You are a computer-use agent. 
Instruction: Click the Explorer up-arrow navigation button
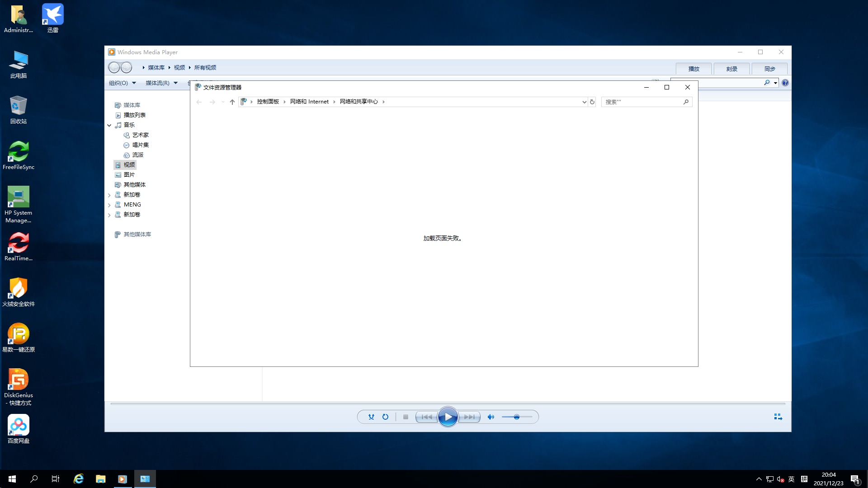[232, 102]
